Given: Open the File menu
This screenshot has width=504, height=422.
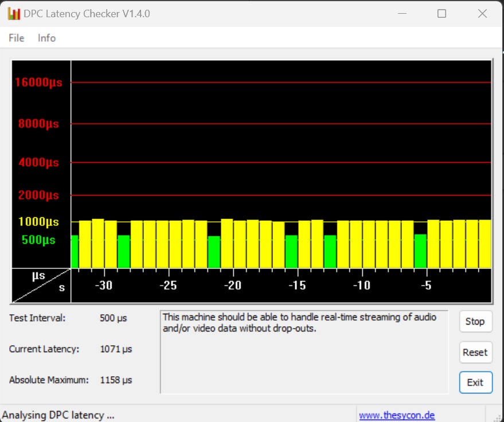Looking at the screenshot, I should (x=17, y=38).
